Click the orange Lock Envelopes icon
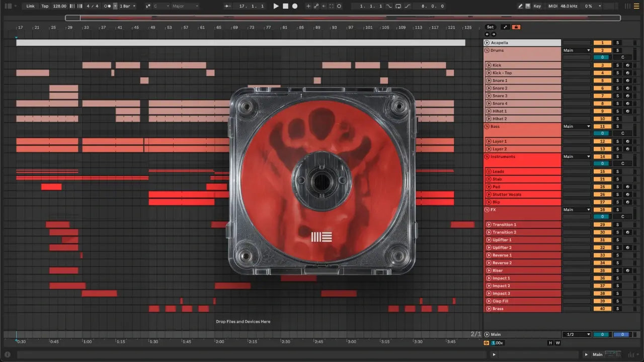The image size is (644, 362). (x=516, y=27)
